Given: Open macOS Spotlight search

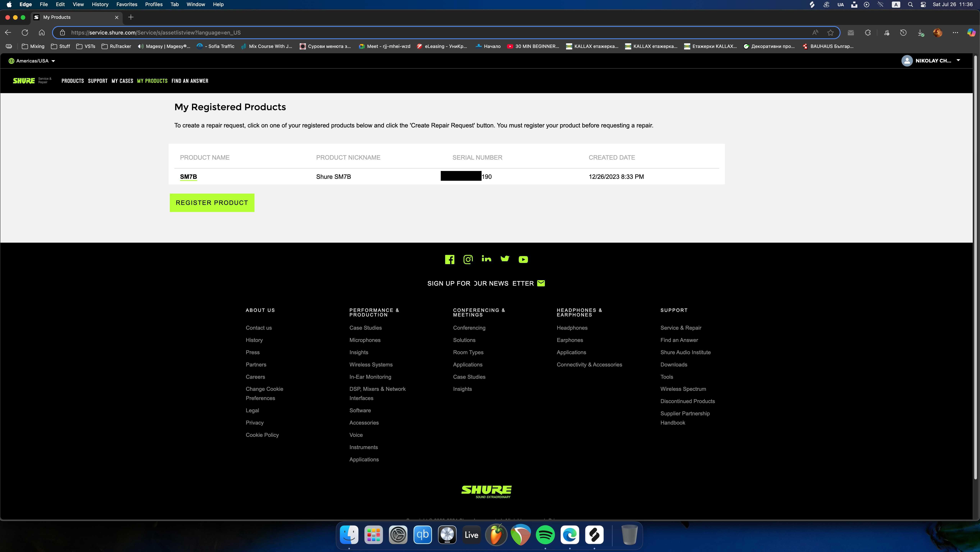Looking at the screenshot, I should click(x=910, y=5).
